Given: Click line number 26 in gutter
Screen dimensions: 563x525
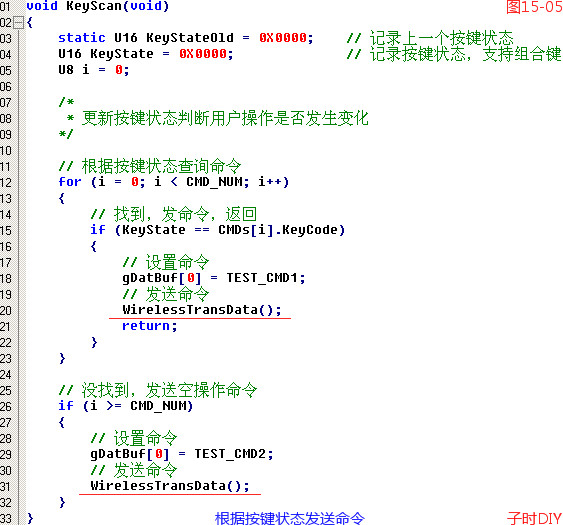Looking at the screenshot, I should tap(5, 406).
